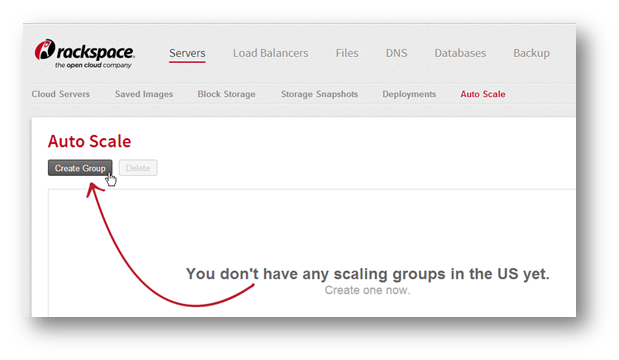Viewport: 619px width, 360px height.
Task: Go to Saved Images
Action: tap(144, 94)
